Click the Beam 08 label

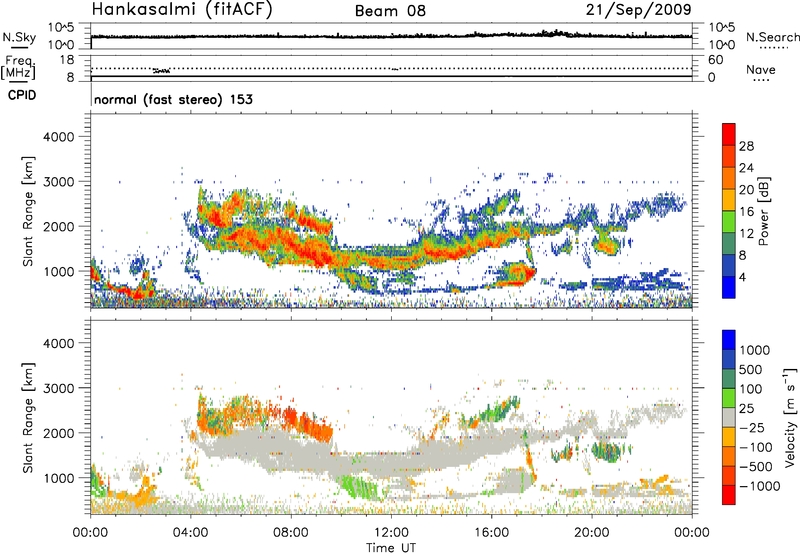[390, 11]
